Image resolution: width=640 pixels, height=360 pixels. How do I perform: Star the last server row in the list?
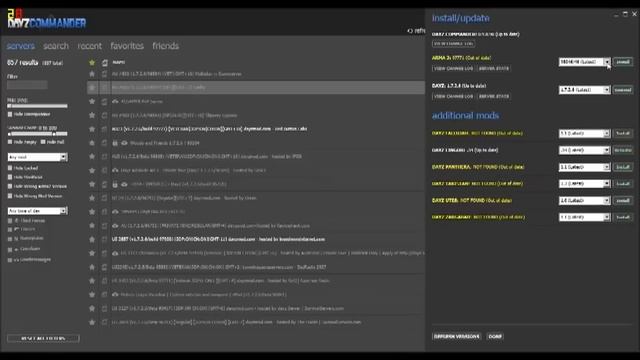tap(92, 322)
